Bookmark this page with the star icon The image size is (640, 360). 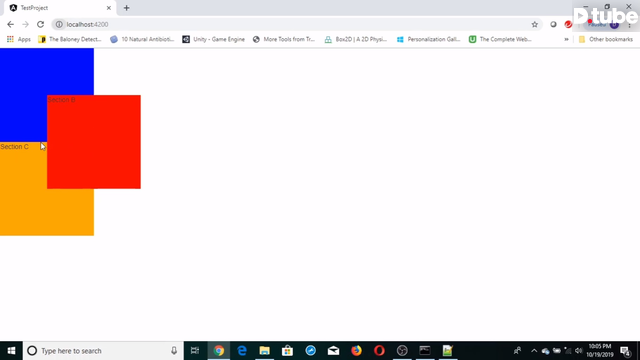click(x=535, y=24)
